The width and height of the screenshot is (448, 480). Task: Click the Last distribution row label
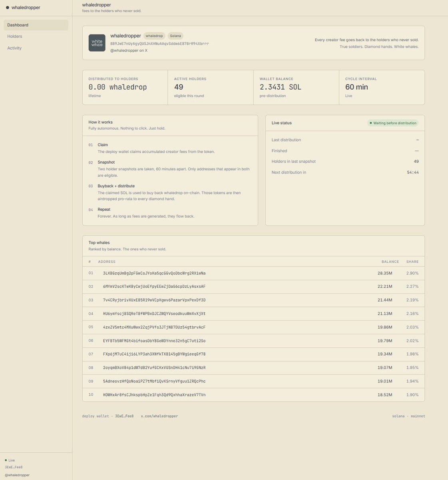point(286,140)
